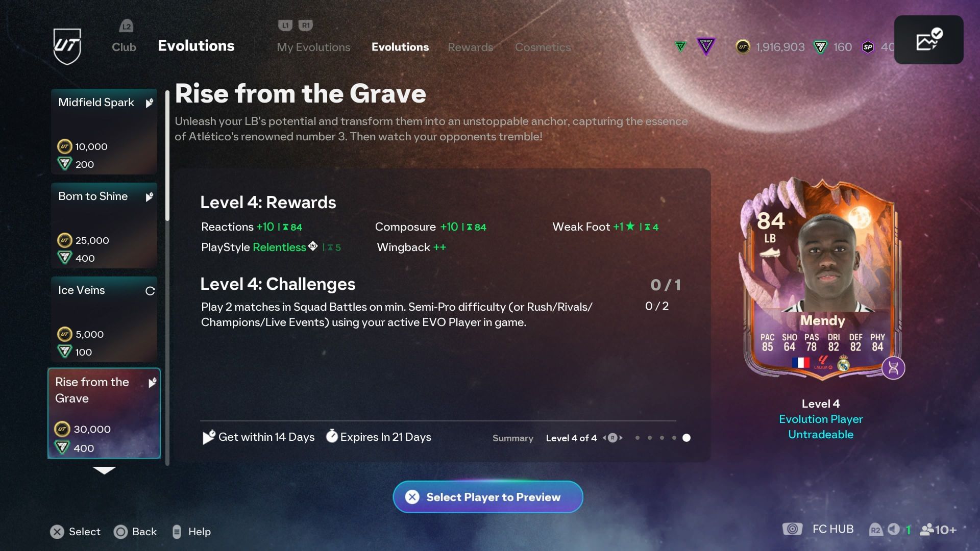Expand the evolutions list with down arrow
Viewport: 980px width, 551px height.
coord(104,470)
